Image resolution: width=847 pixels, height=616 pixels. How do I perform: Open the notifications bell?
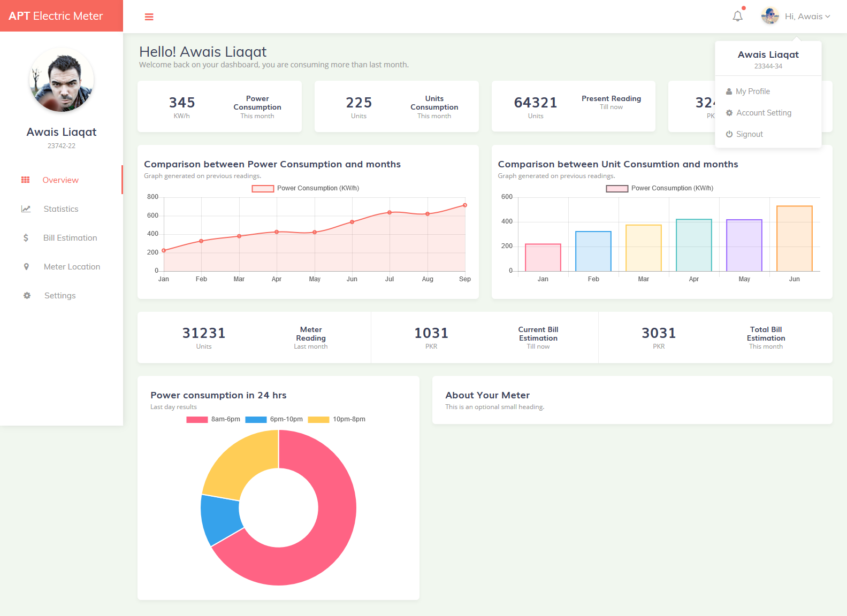pos(738,16)
